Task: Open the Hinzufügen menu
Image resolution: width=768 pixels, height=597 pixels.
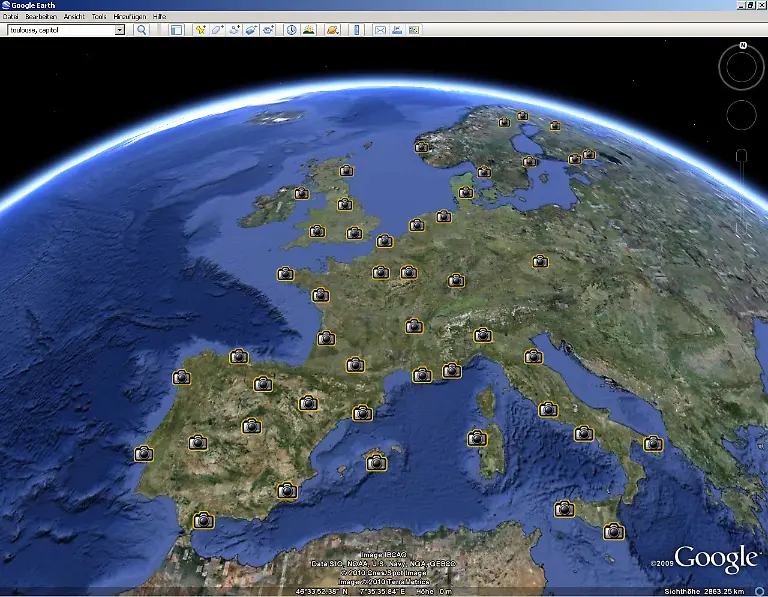Action: (130, 16)
